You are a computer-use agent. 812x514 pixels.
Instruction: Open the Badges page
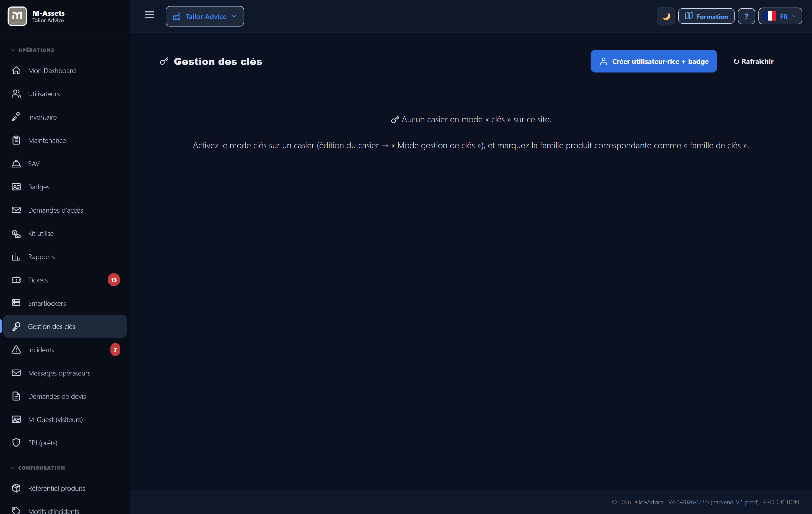(65, 187)
